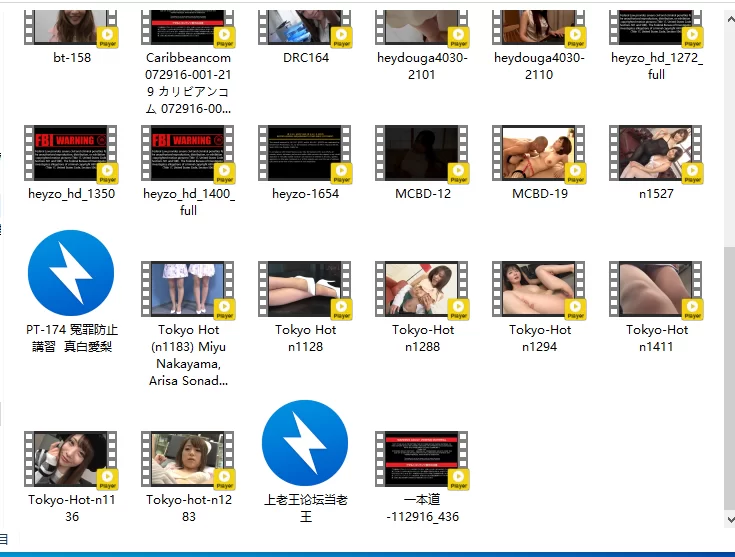The width and height of the screenshot is (735, 557).
Task: Click the vertical scrollbar thumb
Action: click(730, 378)
